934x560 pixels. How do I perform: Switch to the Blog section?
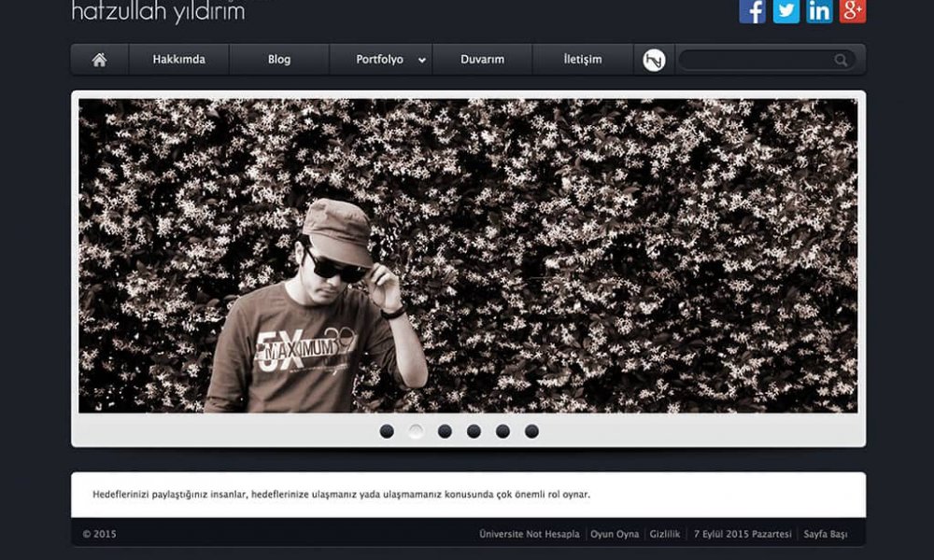click(x=277, y=58)
